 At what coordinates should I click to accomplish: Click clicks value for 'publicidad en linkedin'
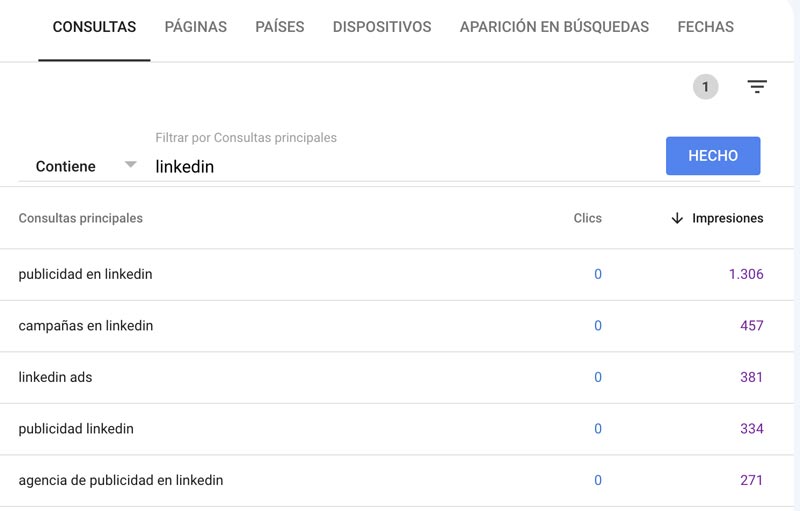point(598,274)
